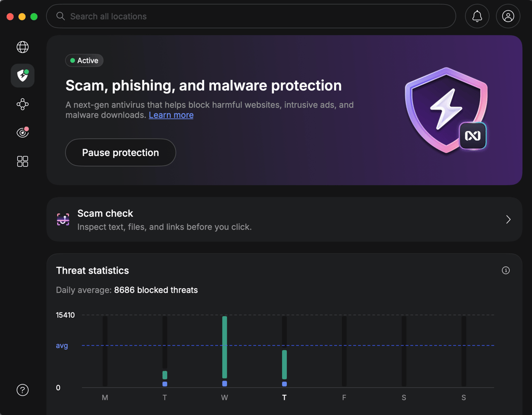Select the Threat Protection shield sidebar icon
Screen dimensions: 532x415
point(22,75)
